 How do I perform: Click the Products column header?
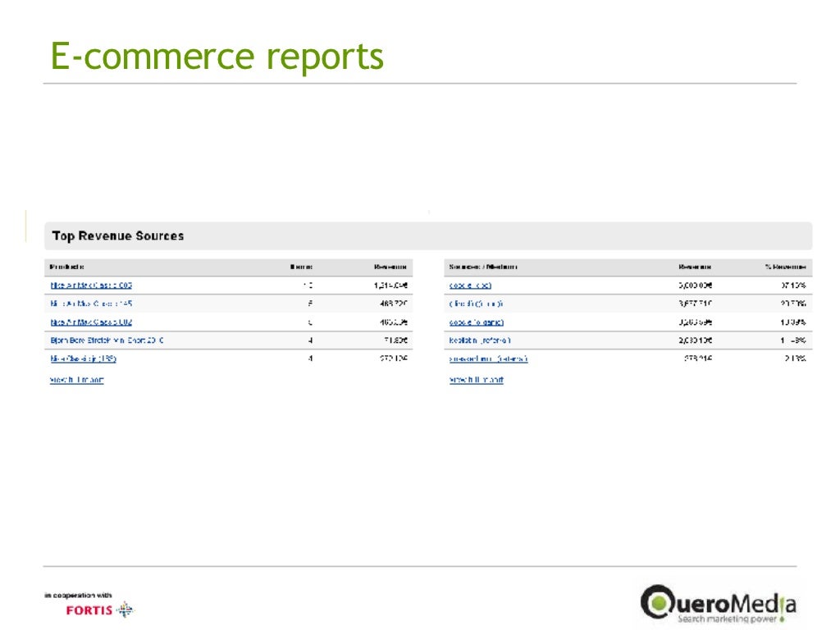click(x=66, y=267)
